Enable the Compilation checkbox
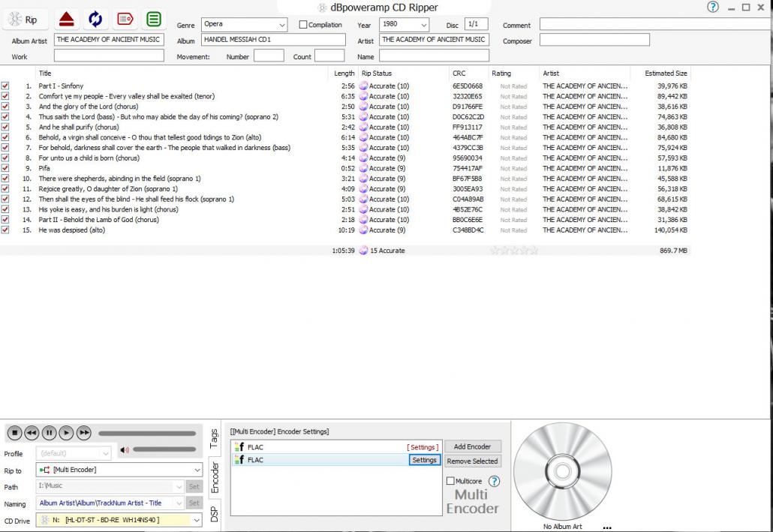The image size is (773, 532). click(303, 25)
